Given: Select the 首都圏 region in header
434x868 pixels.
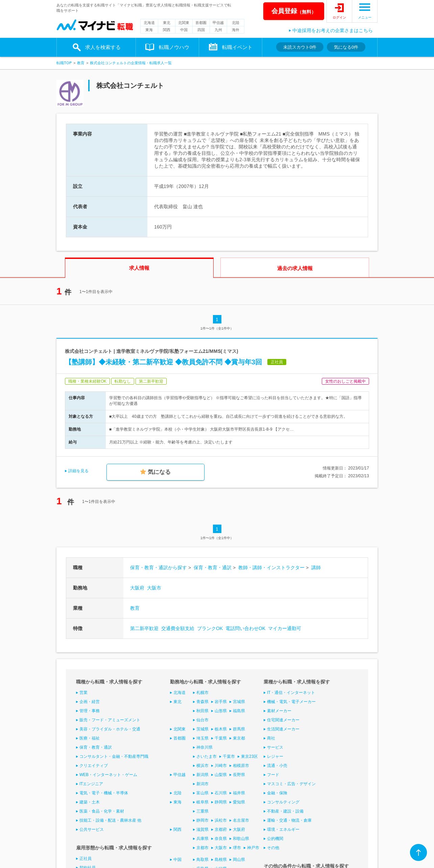Looking at the screenshot, I should click(201, 23).
